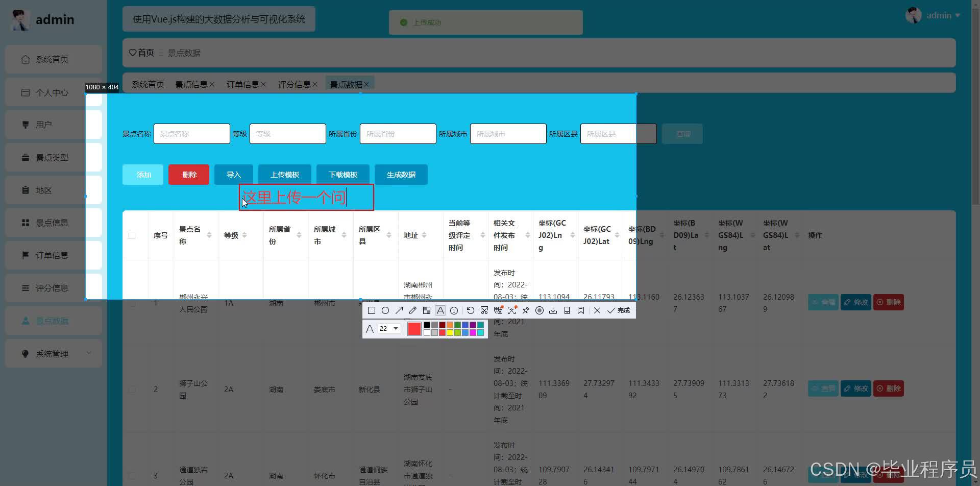The image size is (980, 486).
Task: Click the sort arrows on 等级 column
Action: pos(244,235)
